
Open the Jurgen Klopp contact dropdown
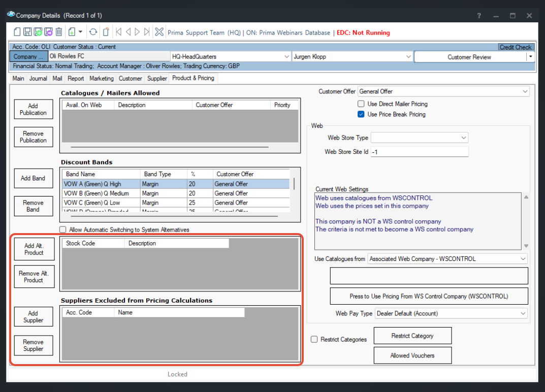408,57
